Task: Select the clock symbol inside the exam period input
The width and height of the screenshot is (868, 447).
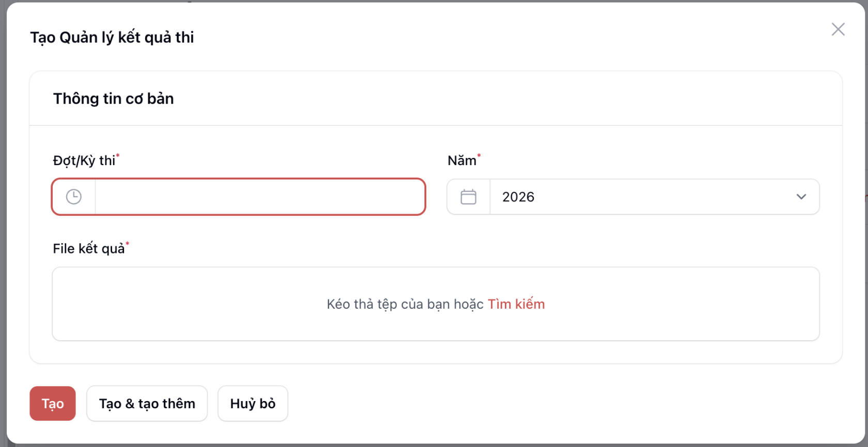Action: (x=73, y=197)
